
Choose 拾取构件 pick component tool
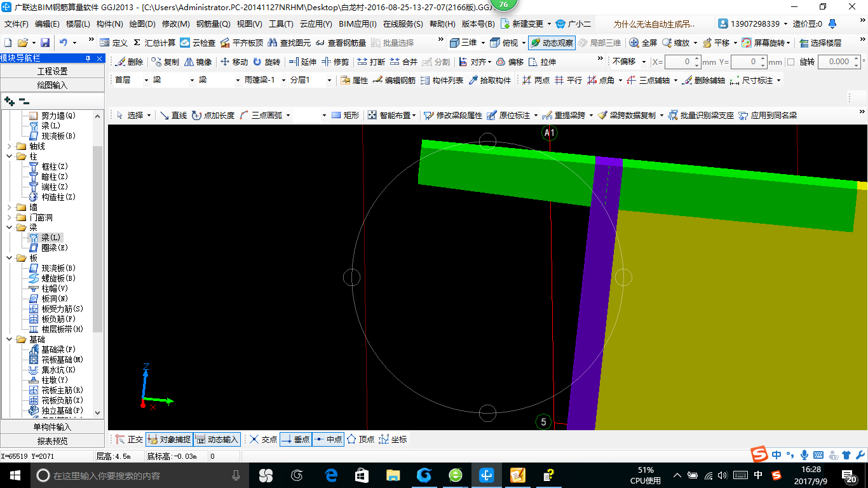click(x=490, y=80)
